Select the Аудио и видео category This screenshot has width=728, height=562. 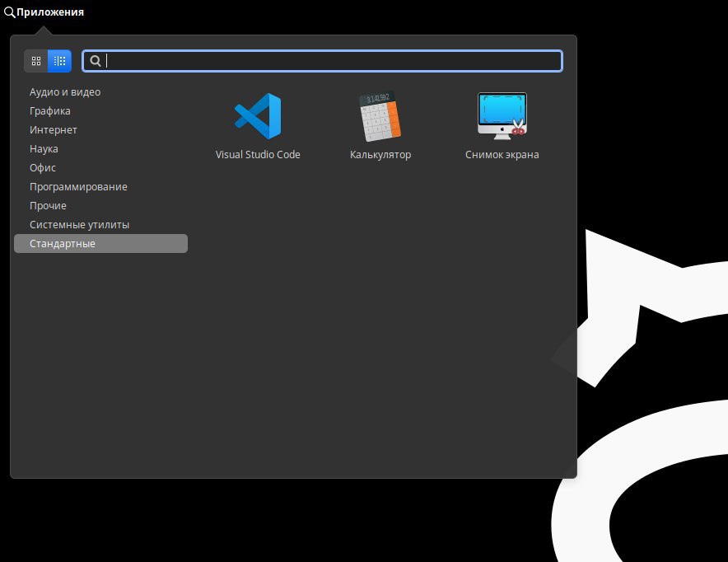coord(100,92)
